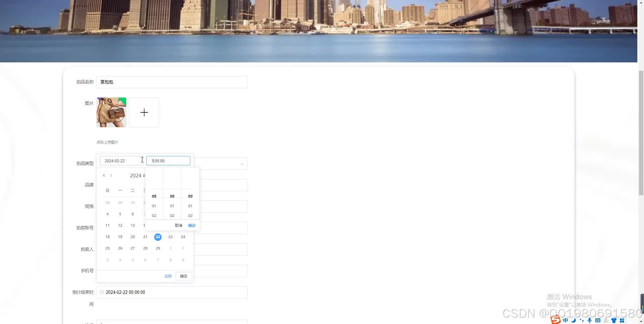Select date 21 in the calendar

point(145,237)
